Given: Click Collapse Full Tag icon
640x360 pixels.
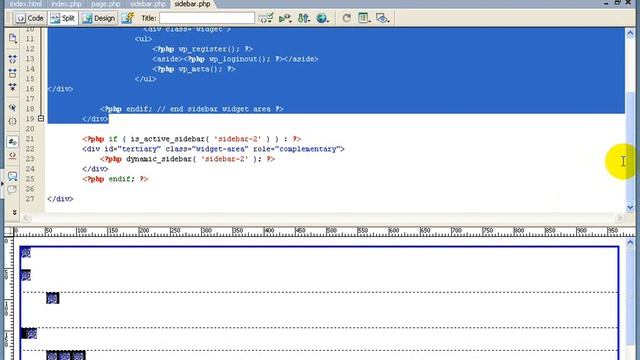Looking at the screenshot, I should [x=12, y=59].
